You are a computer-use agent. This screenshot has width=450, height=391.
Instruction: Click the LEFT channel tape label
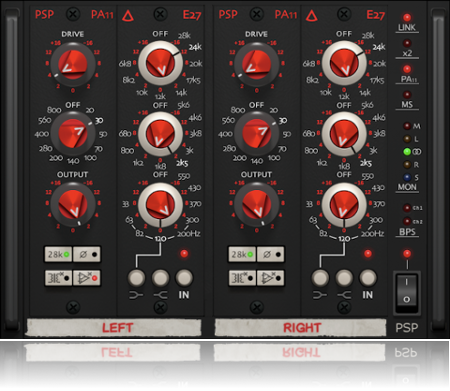[114, 327]
